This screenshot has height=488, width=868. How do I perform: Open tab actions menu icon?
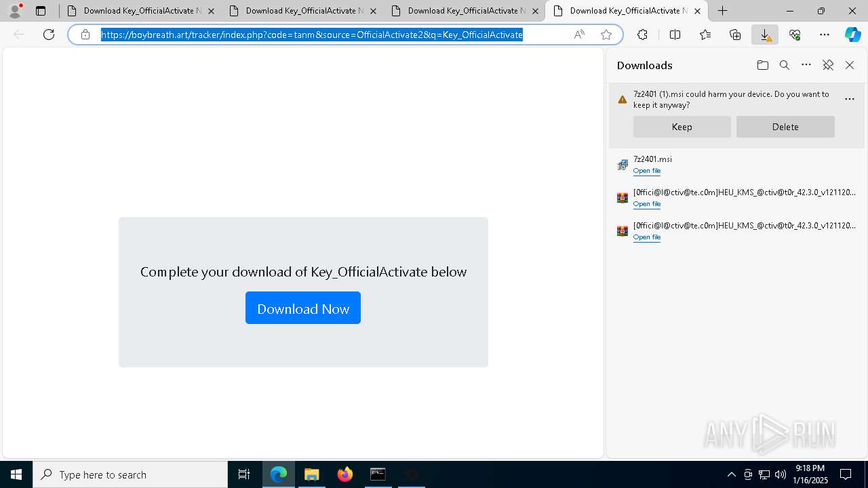pos(41,11)
